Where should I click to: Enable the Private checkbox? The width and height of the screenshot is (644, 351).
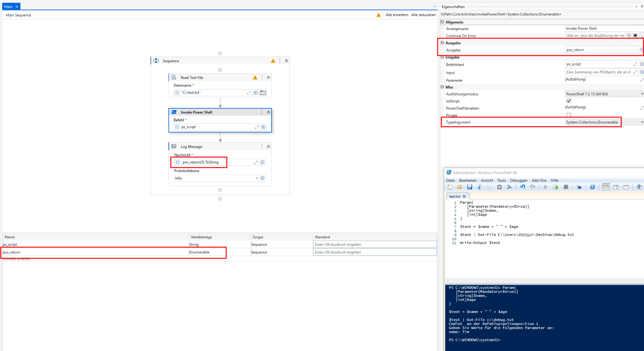tap(569, 115)
